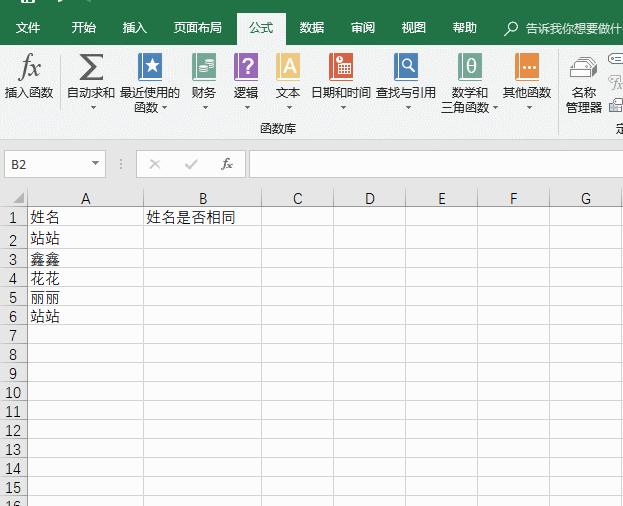
Task: Click the 告诉我你想要做什么 search box
Action: point(563,28)
